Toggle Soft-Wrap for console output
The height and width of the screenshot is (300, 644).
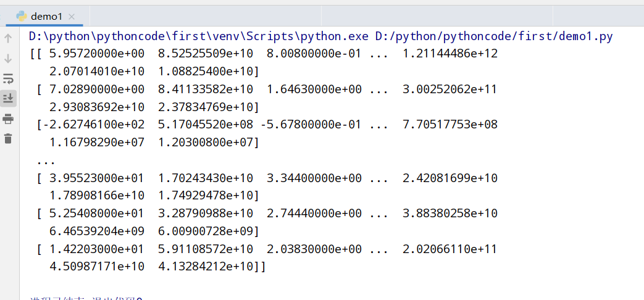pos(8,78)
